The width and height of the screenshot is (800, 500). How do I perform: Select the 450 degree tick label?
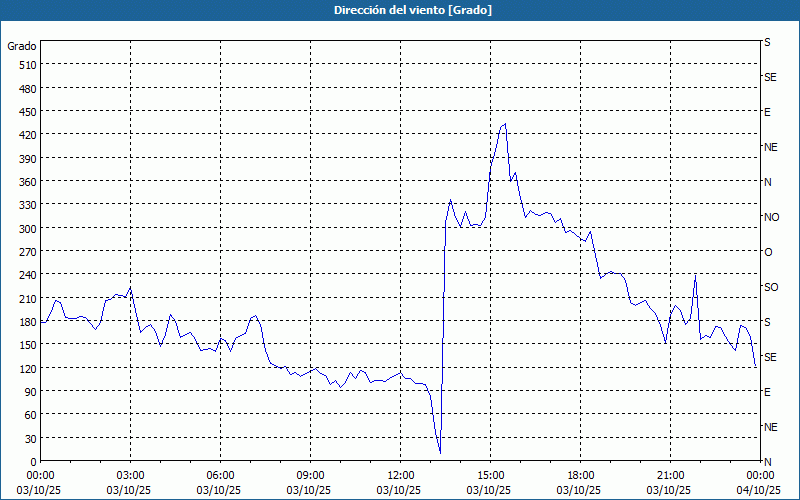24,112
